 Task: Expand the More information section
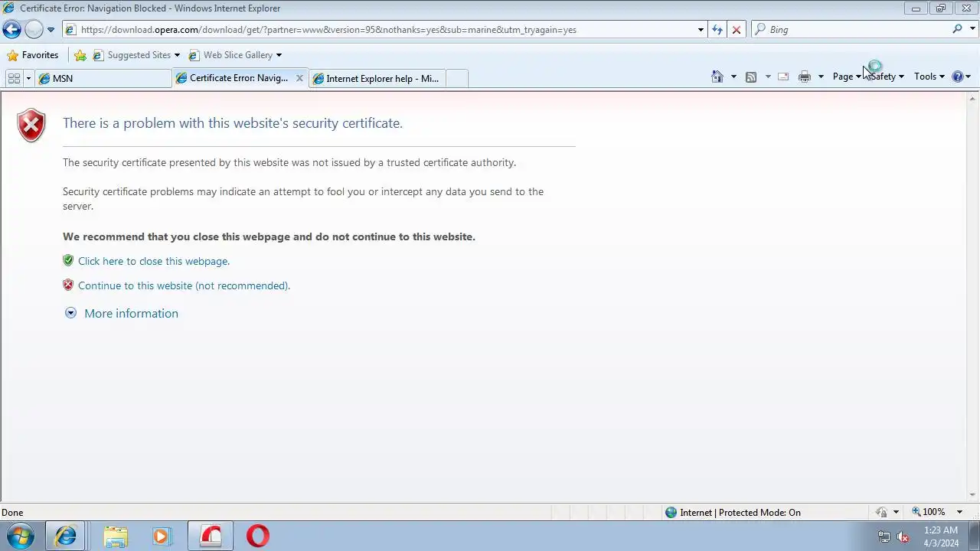[122, 313]
